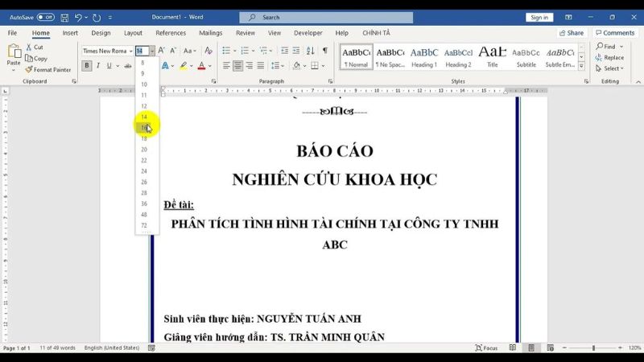The image size is (644, 362).
Task: Clear all formatting icon
Action: tap(208, 51)
